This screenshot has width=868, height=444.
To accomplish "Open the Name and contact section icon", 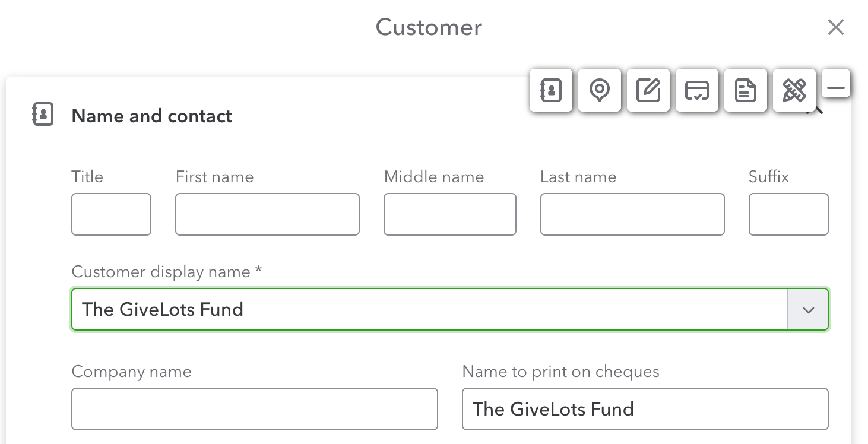I will click(x=551, y=90).
